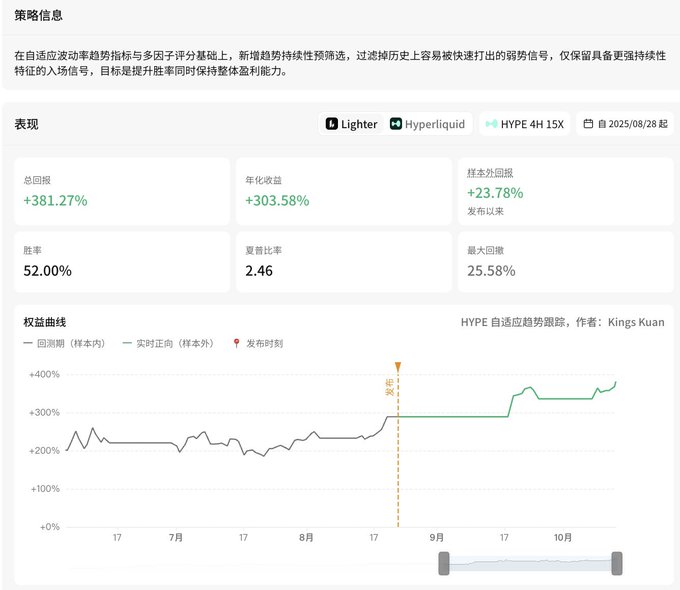Image resolution: width=680 pixels, height=590 pixels.
Task: Click the +400% y-axis label
Action: (44, 374)
